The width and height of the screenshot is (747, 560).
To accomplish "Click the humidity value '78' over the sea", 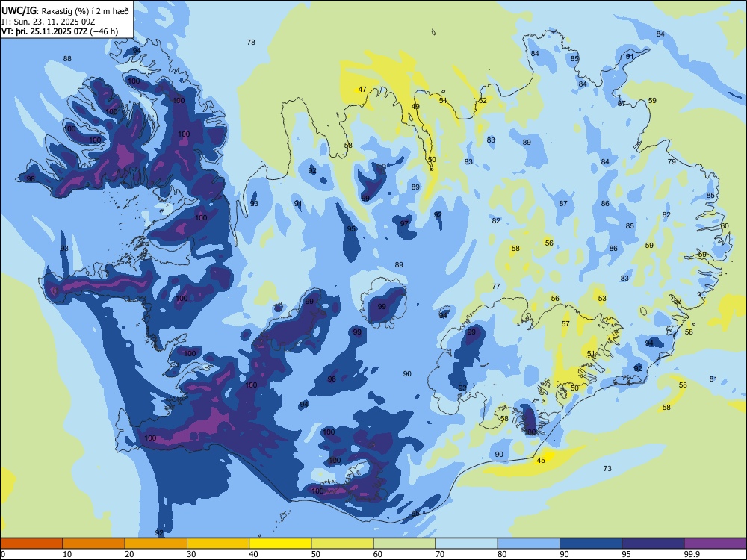I will [251, 43].
